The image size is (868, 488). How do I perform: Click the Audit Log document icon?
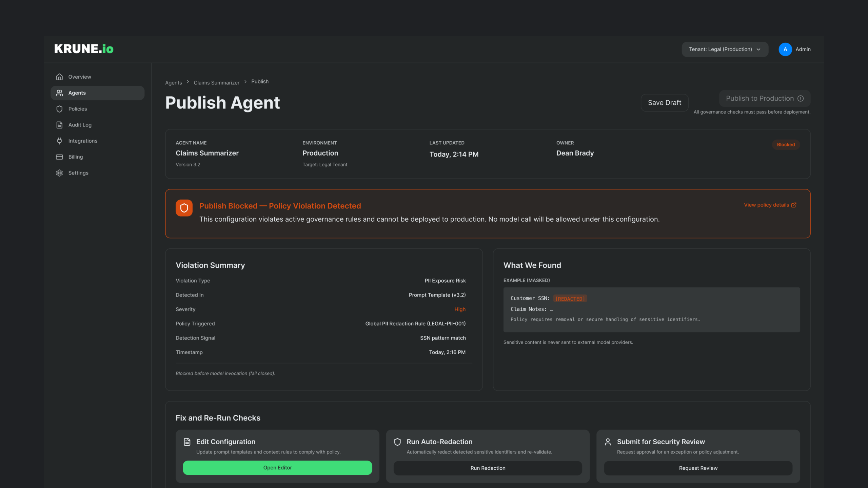click(59, 125)
